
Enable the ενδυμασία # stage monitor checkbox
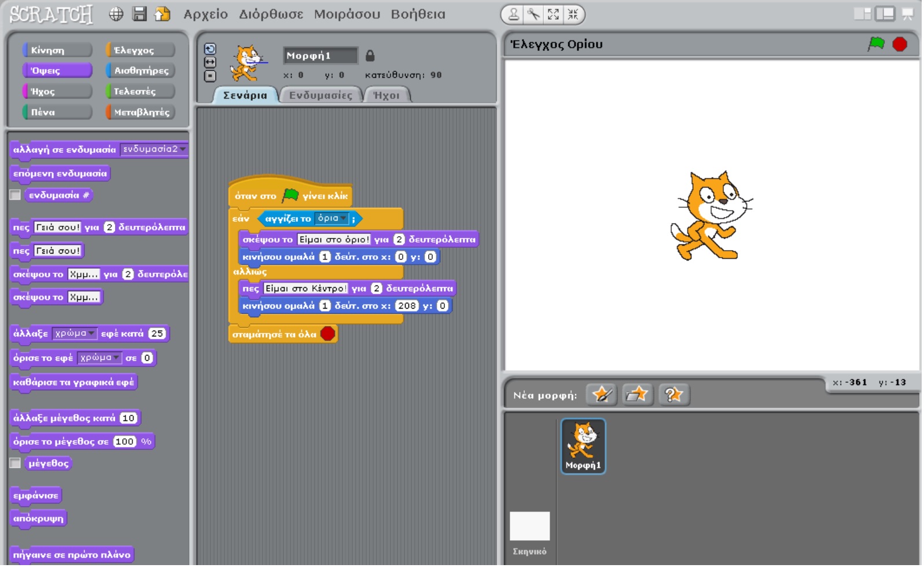[x=16, y=195]
